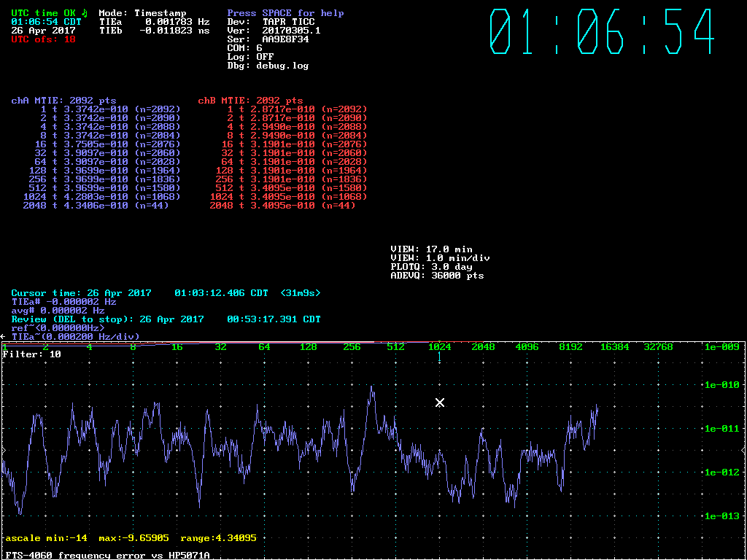Select the 4096 tau label on top axis
Image resolution: width=747 pixels, height=560 pixels.
pos(527,347)
